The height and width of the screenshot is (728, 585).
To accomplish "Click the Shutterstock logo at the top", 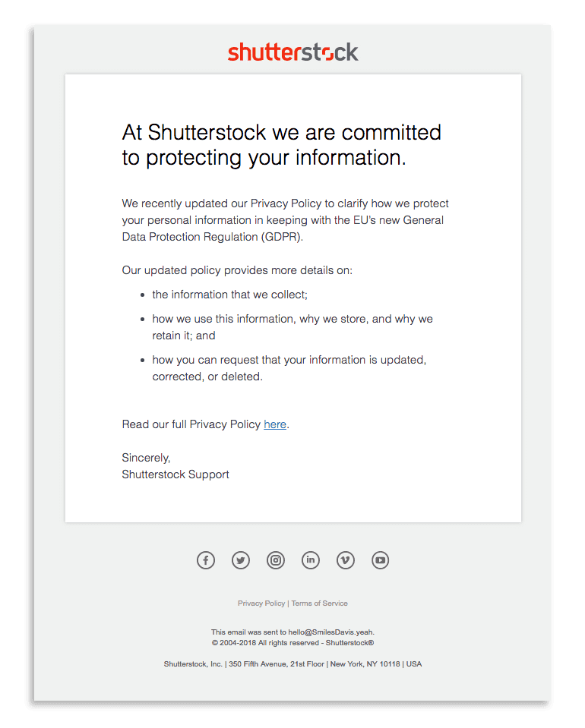I will point(292,52).
